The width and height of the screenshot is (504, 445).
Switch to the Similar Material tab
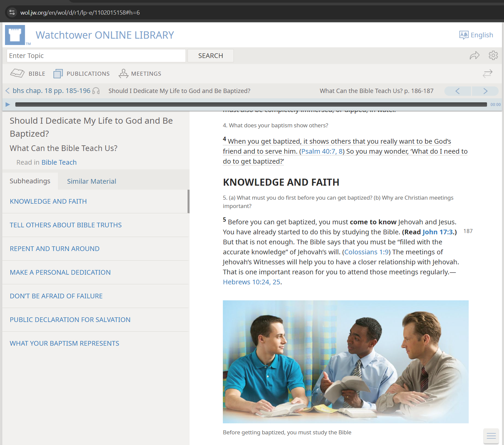pos(92,181)
